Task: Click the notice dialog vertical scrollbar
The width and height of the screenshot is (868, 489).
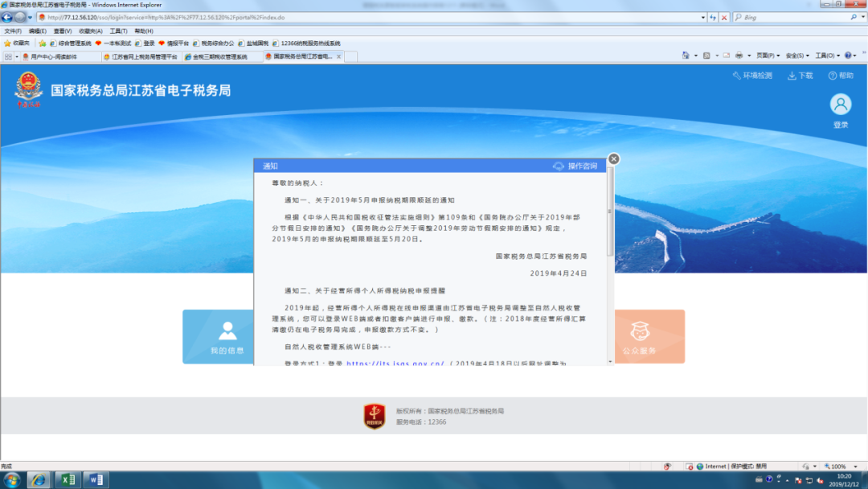Action: point(610,211)
